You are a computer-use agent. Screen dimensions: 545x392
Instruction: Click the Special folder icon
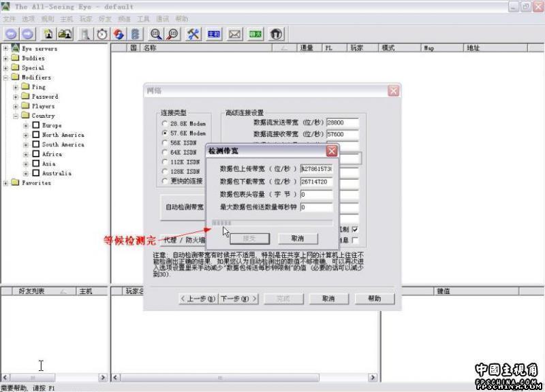click(x=15, y=67)
